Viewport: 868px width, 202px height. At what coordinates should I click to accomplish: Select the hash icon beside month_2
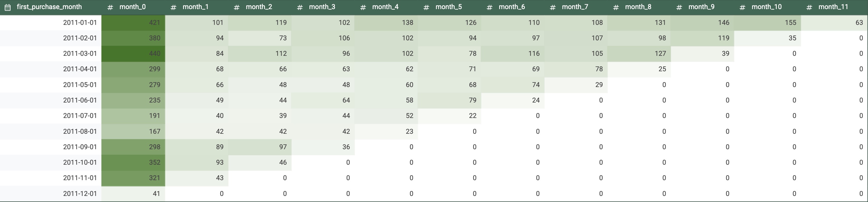(236, 7)
